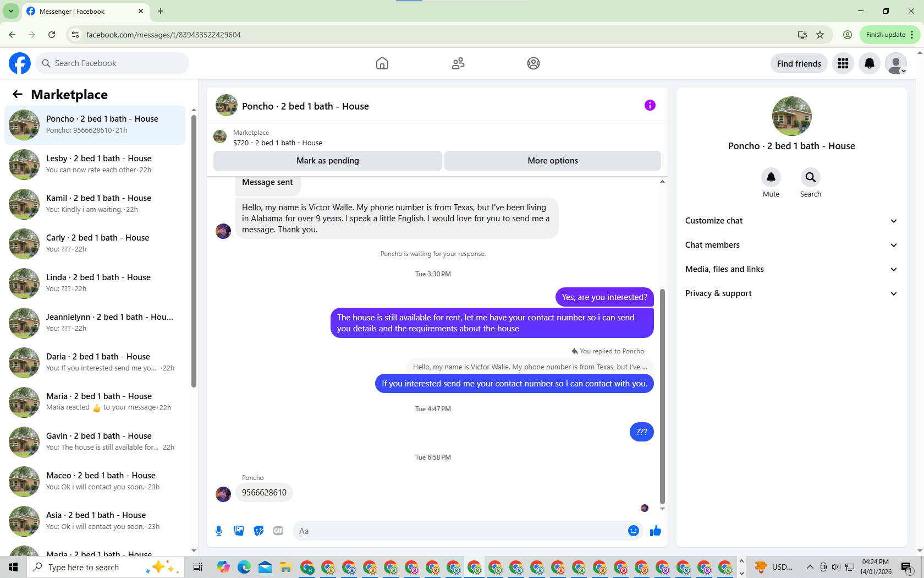
Task: Click the quoted reply preview message
Action: 530,367
